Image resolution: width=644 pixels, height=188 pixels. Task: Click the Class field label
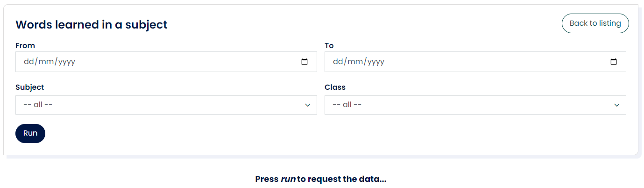335,87
